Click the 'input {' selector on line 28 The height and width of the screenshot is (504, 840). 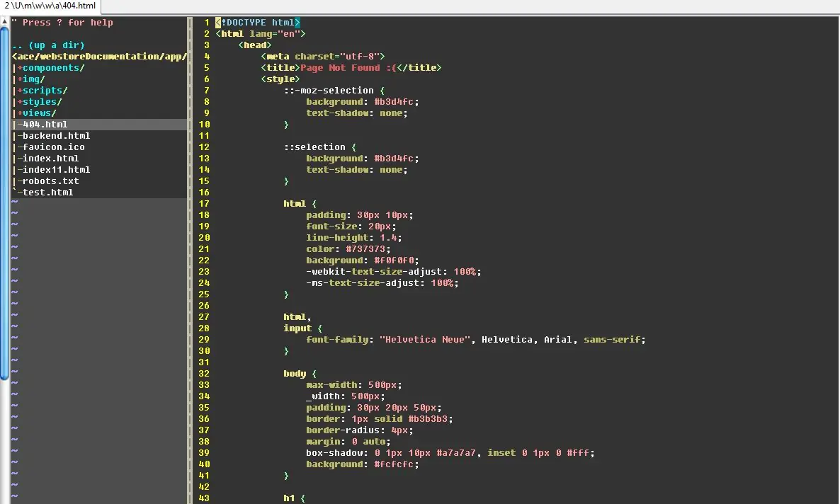[303, 328]
